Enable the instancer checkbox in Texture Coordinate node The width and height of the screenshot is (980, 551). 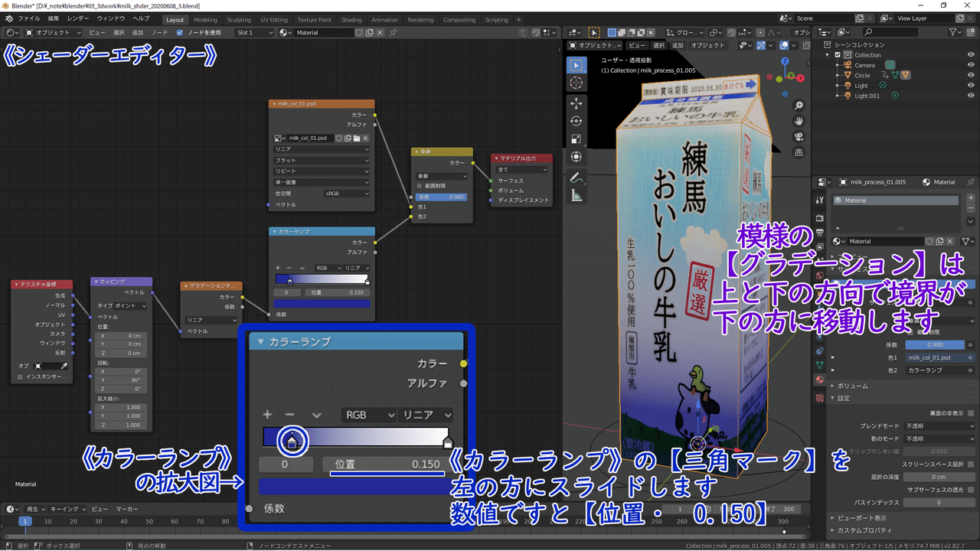point(20,377)
